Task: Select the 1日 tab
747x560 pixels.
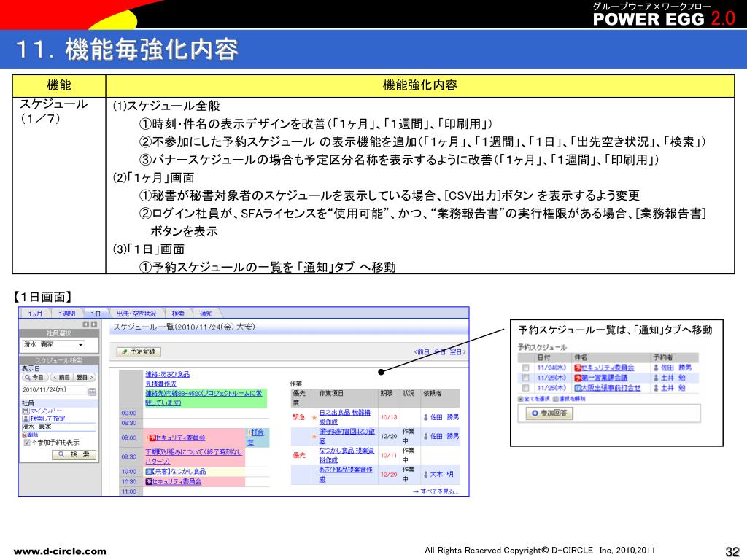Action: coord(96,314)
